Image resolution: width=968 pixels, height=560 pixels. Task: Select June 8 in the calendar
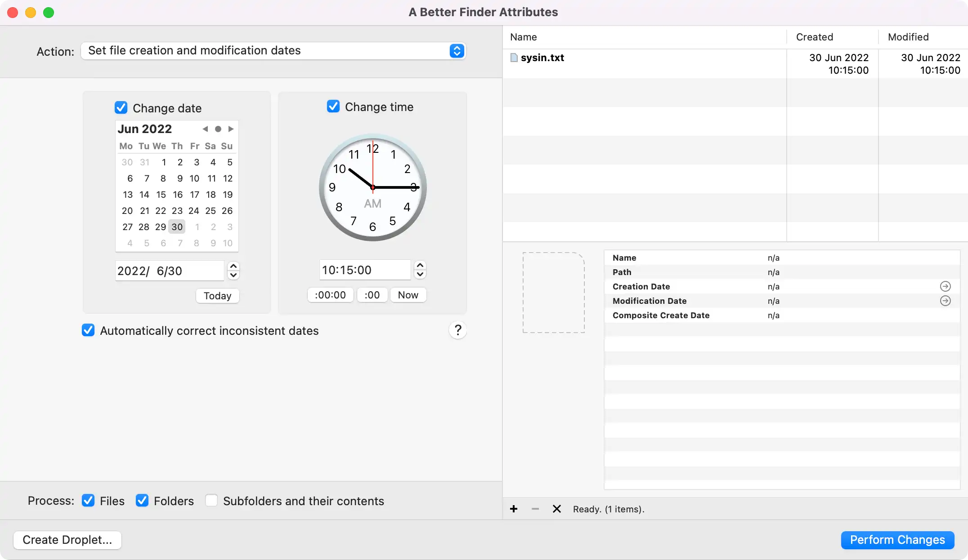point(163,178)
